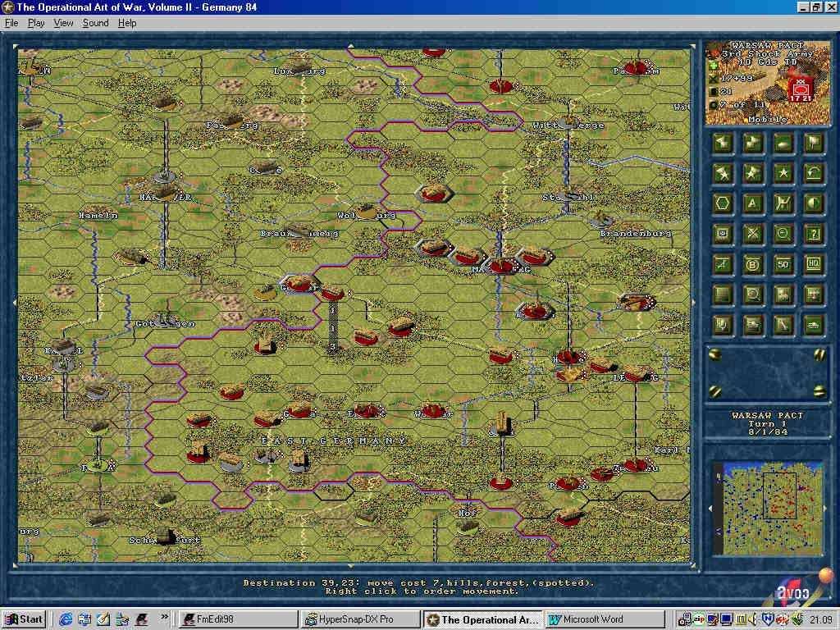Click the magnifier minus zoom-out icon

point(783,234)
